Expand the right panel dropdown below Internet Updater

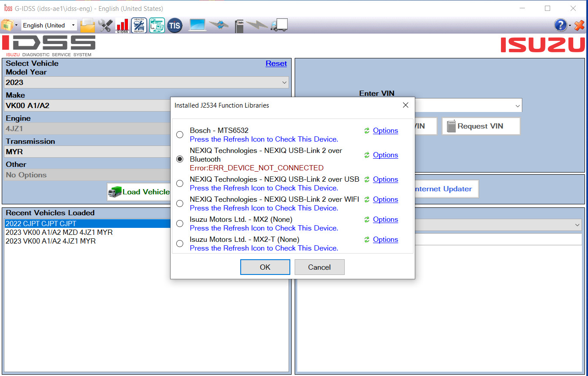pos(577,225)
